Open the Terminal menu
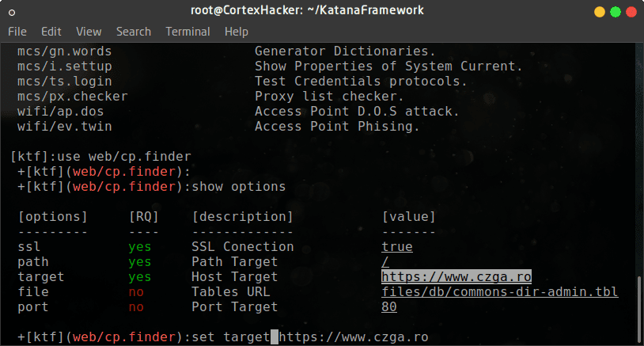Viewport: 644px width, 346px height. (188, 32)
